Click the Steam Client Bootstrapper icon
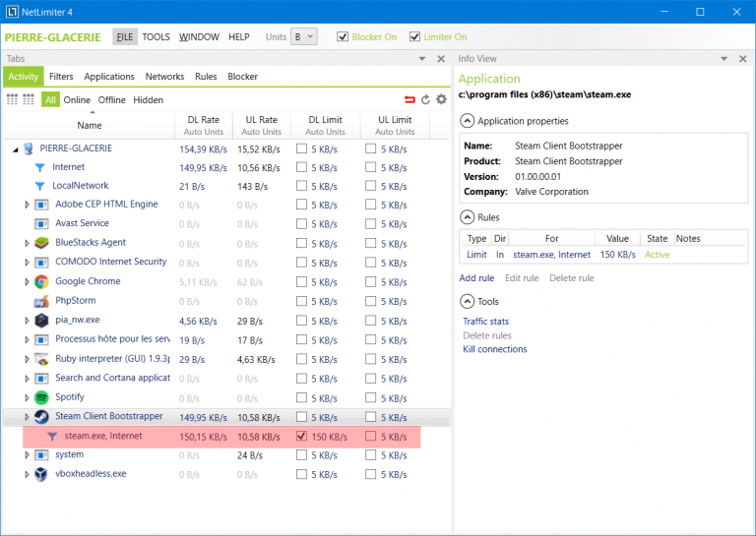The width and height of the screenshot is (756, 536). 41,417
